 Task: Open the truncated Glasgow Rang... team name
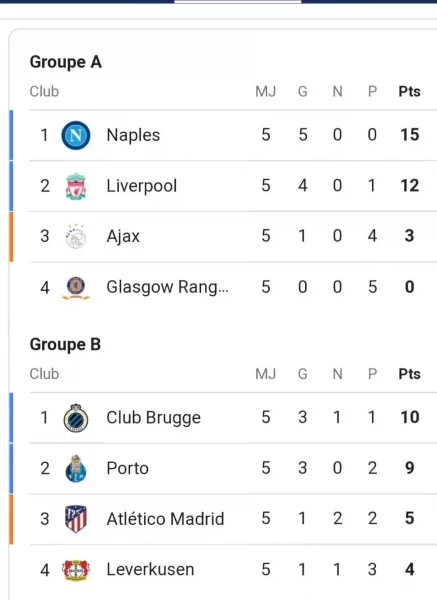coord(168,287)
